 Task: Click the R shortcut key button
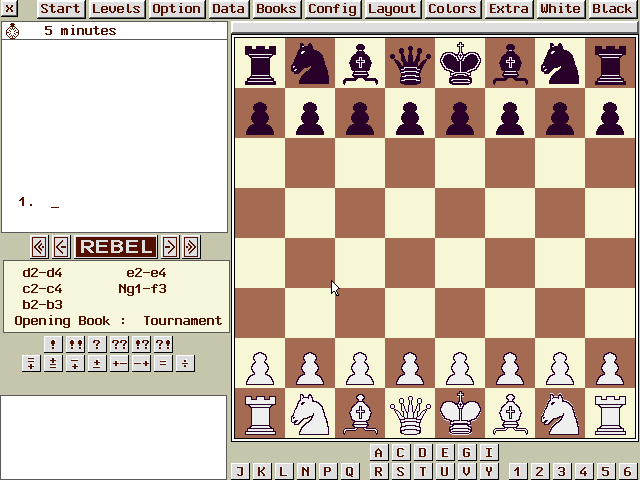[x=378, y=472]
